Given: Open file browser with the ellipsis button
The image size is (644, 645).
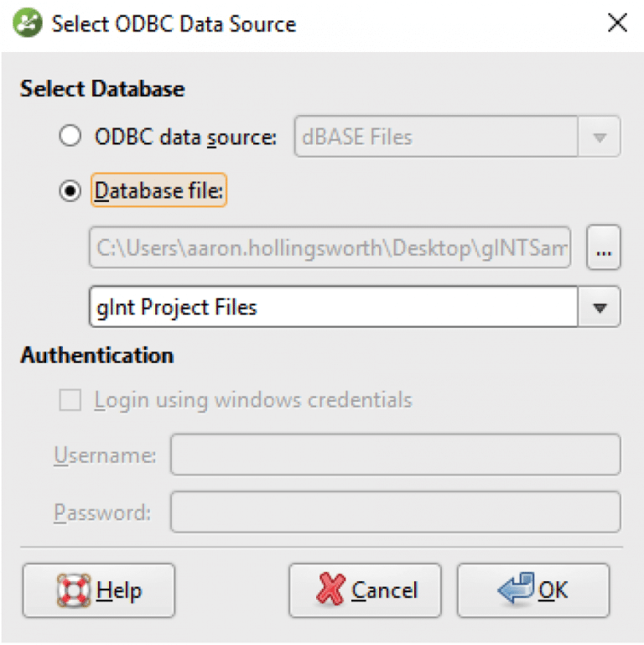Looking at the screenshot, I should [603, 247].
